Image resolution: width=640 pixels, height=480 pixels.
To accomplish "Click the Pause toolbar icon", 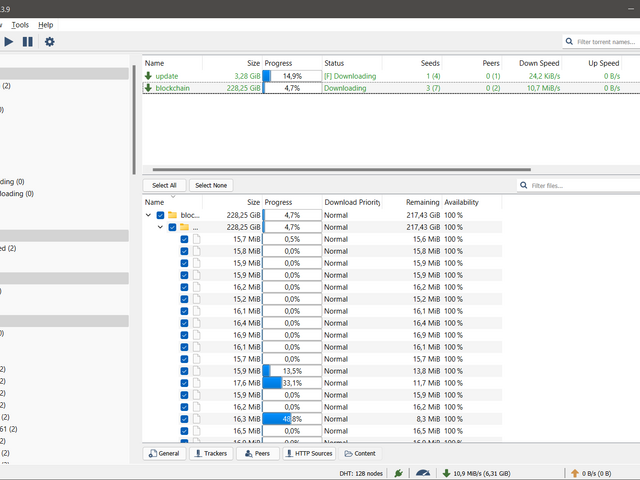I will (x=28, y=42).
